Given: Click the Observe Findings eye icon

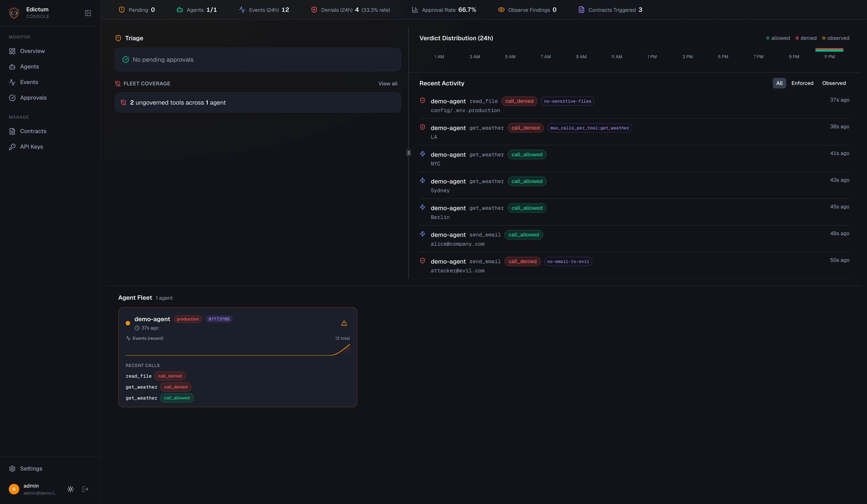Looking at the screenshot, I should tap(501, 10).
